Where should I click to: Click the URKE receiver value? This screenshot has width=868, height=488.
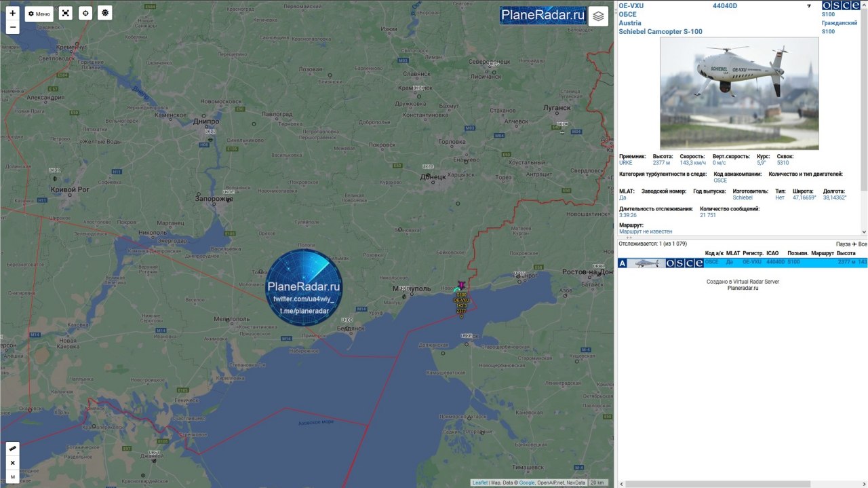[625, 163]
